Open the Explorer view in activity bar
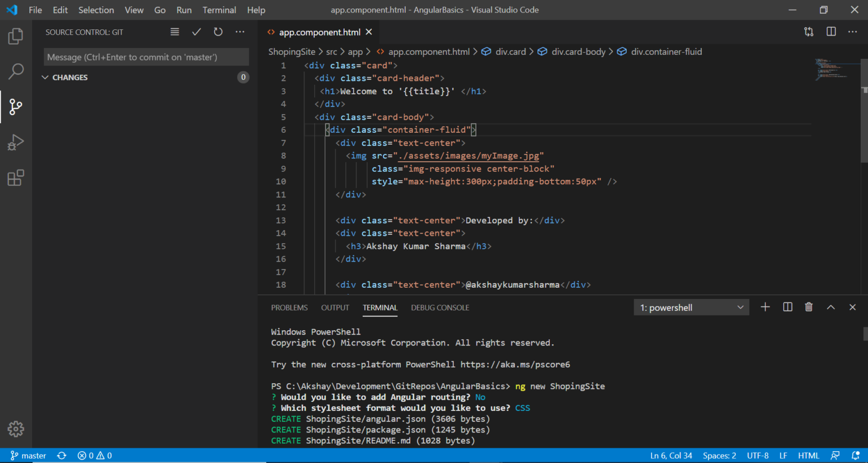 coord(16,36)
